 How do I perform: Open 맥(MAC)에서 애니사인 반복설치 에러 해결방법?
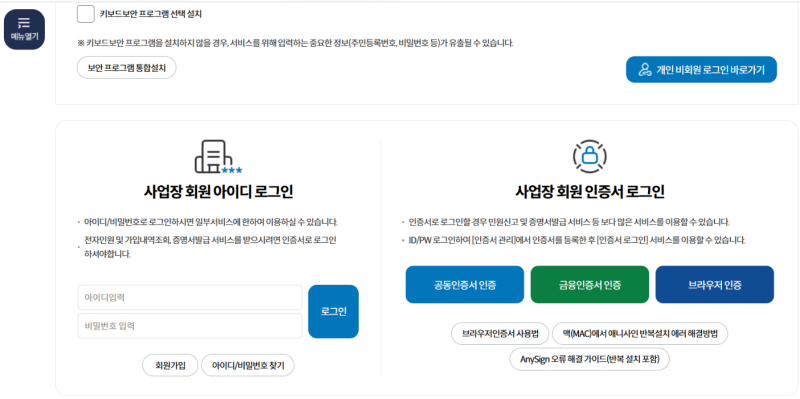coord(640,334)
